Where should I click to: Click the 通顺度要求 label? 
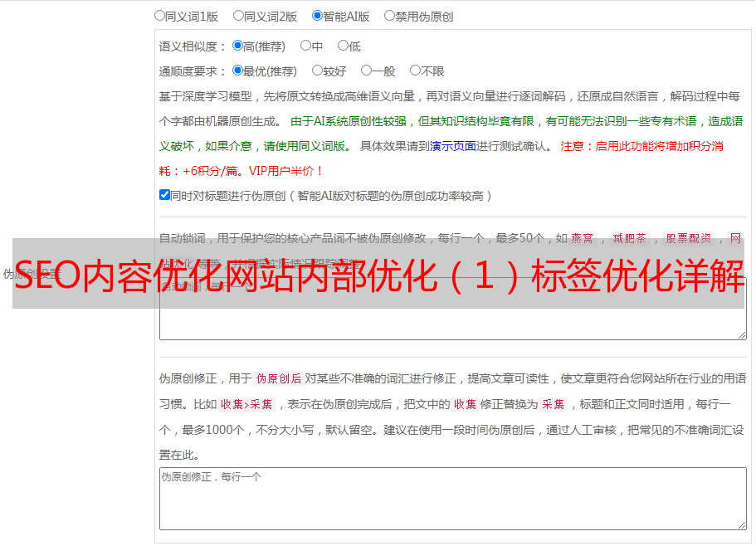coord(193,72)
